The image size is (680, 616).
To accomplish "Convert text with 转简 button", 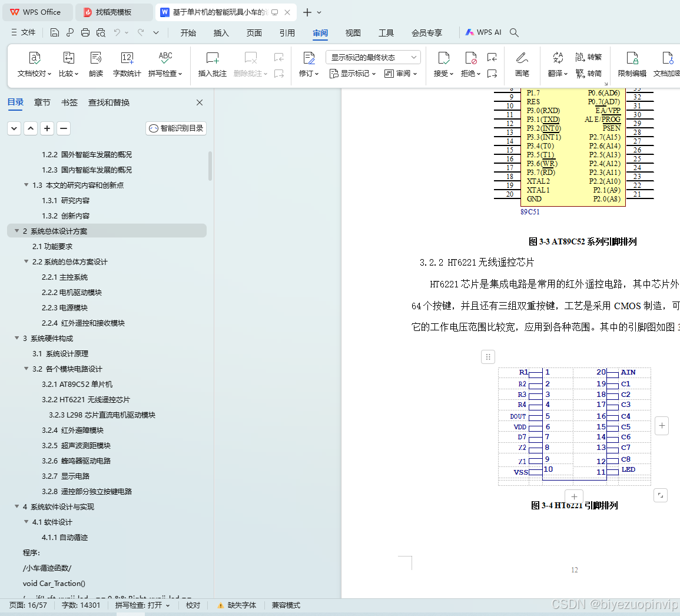I will point(589,73).
